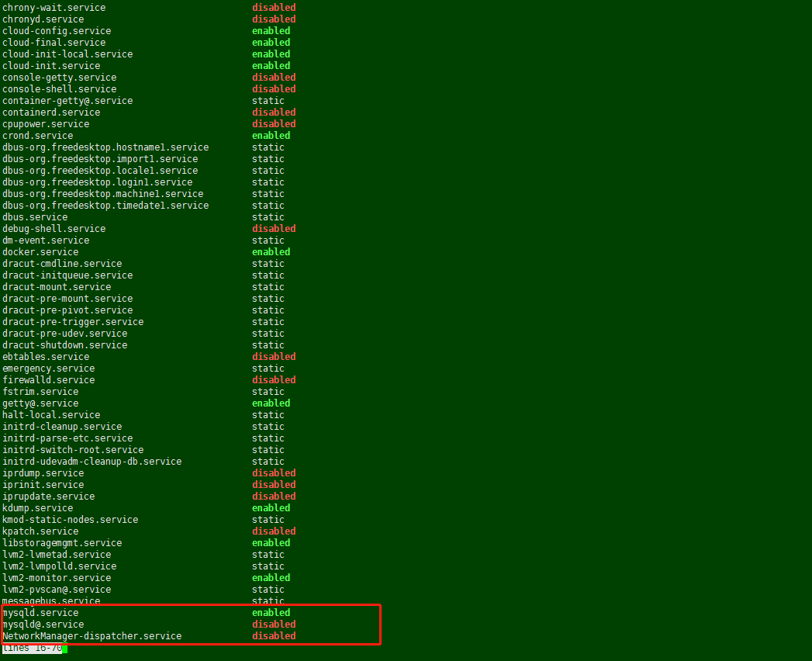Click the cloud-init.service line
The height and width of the screenshot is (661, 812).
(x=50, y=65)
